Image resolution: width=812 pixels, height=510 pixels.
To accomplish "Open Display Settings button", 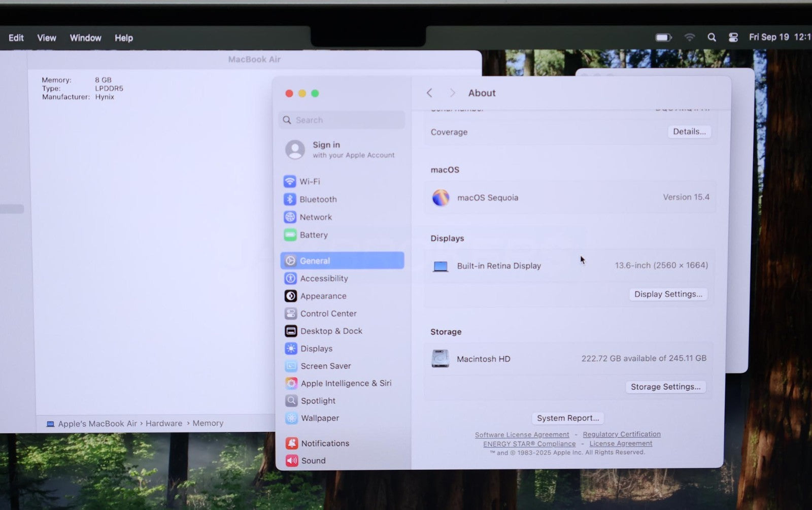I will (x=668, y=294).
